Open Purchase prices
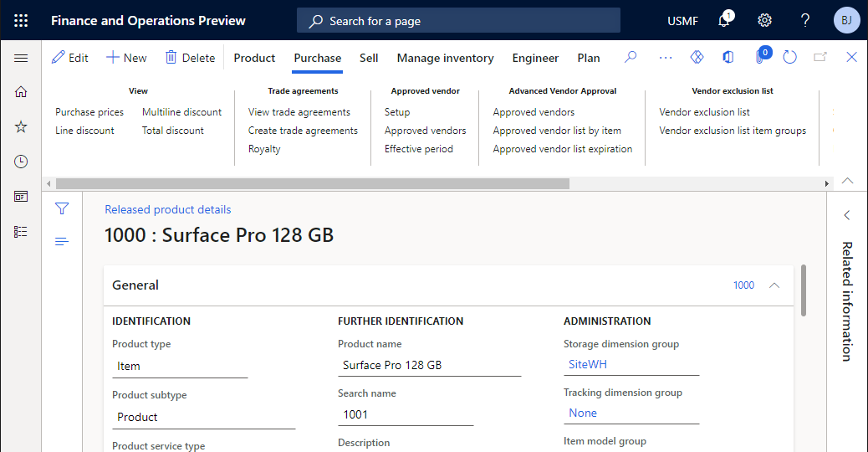Screen dimensions: 868x452 tap(89, 112)
